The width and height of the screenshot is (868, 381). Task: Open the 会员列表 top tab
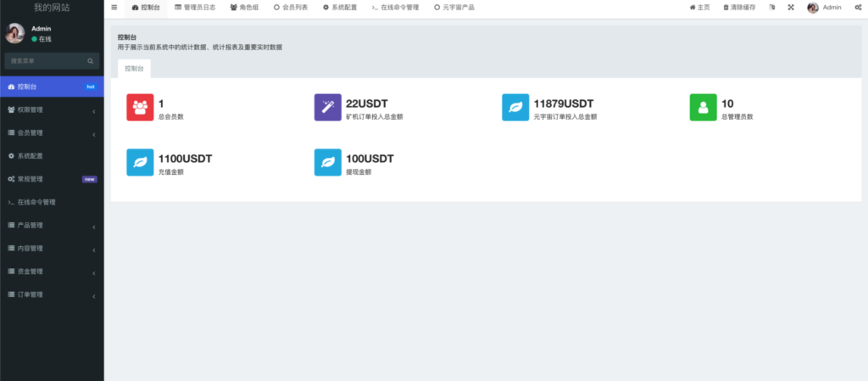click(x=291, y=8)
